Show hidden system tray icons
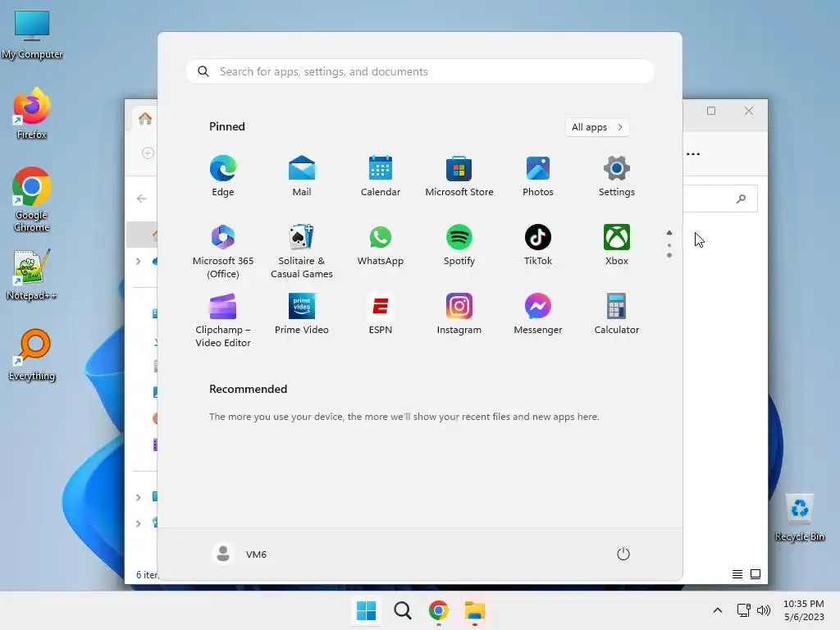 tap(718, 610)
